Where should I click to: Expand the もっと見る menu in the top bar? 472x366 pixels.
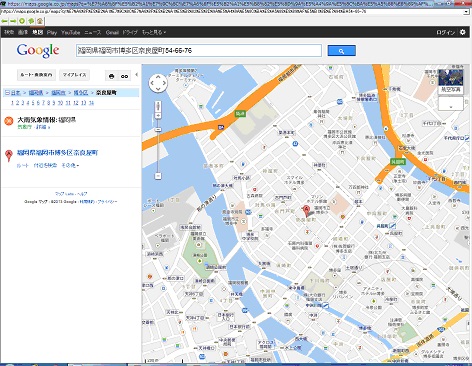pyautogui.click(x=154, y=32)
